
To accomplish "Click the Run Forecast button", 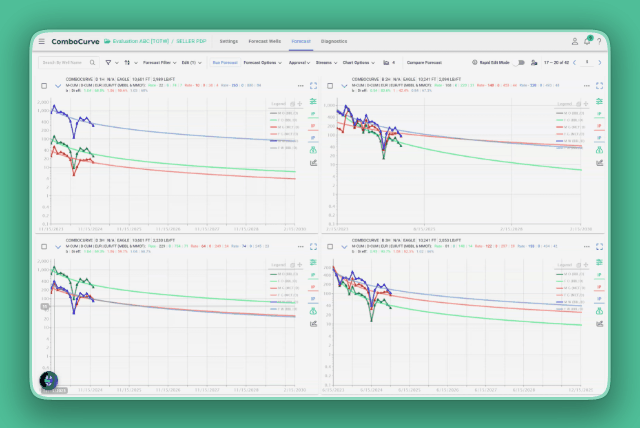I will point(225,62).
